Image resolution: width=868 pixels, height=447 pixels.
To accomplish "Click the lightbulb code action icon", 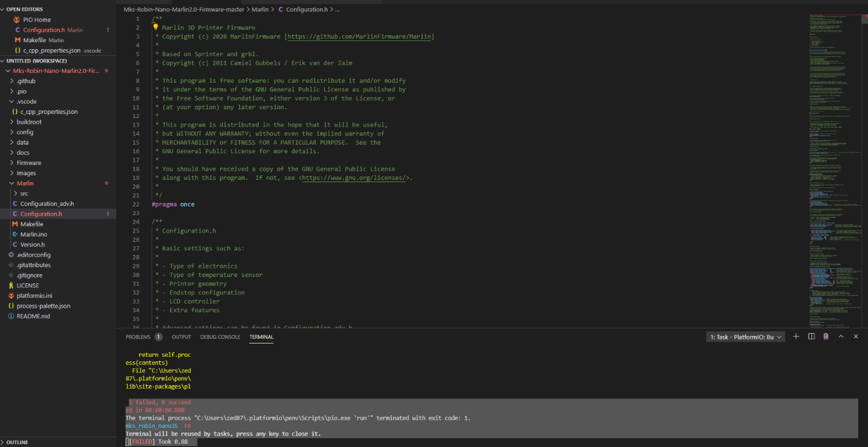I will (x=155, y=27).
